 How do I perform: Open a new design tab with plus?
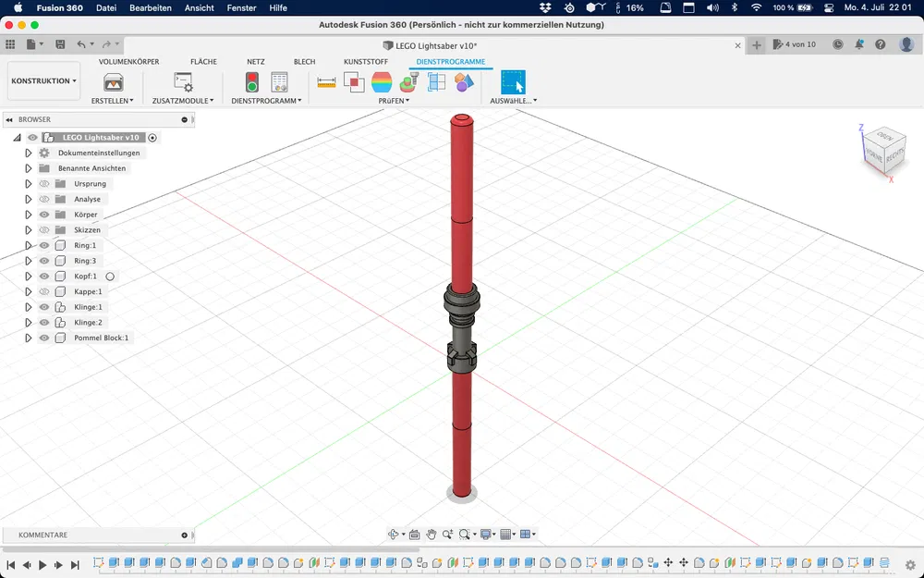[x=757, y=44]
